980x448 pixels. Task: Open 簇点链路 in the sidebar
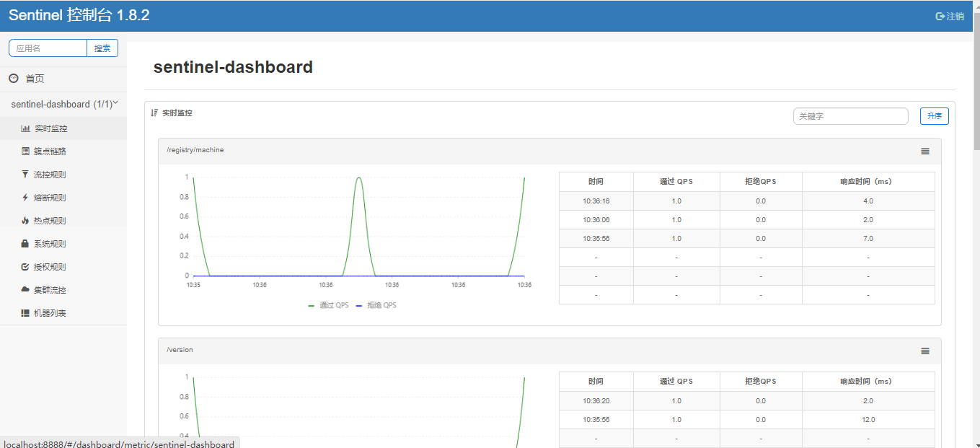63,151
